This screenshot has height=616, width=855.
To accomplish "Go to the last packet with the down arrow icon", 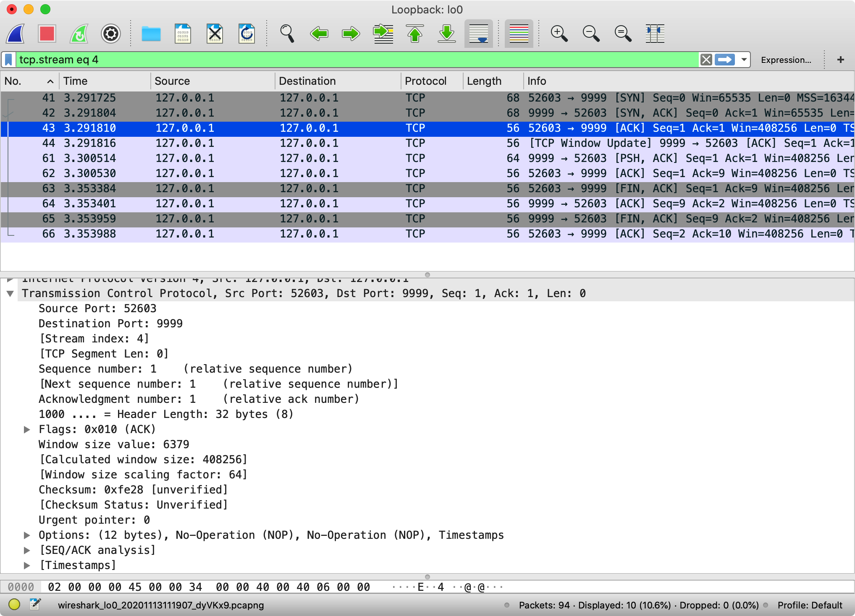I will [447, 34].
